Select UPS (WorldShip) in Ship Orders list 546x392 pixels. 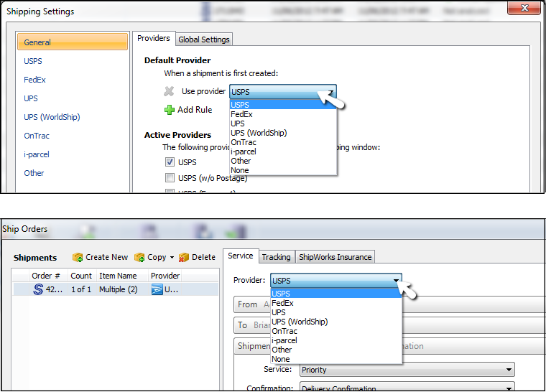pos(336,322)
